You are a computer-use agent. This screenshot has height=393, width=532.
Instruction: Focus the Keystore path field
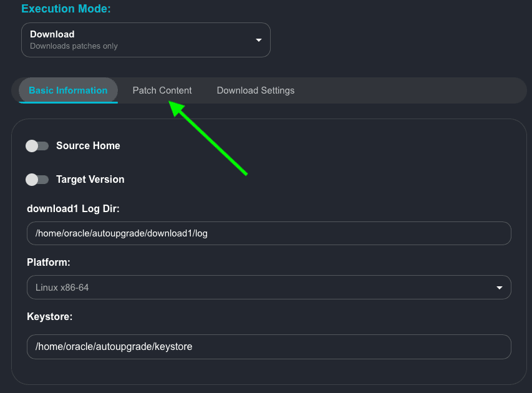[x=269, y=346]
